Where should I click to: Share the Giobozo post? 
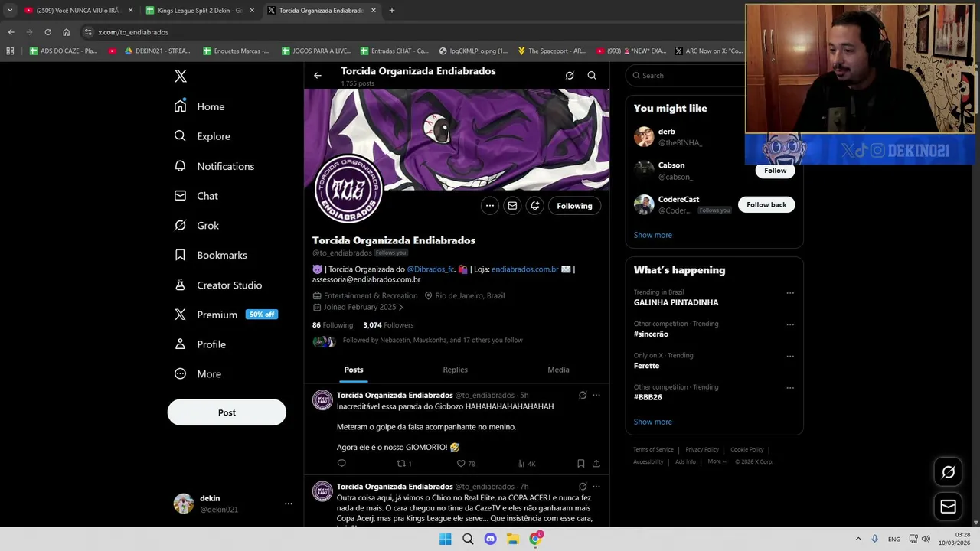[596, 464]
